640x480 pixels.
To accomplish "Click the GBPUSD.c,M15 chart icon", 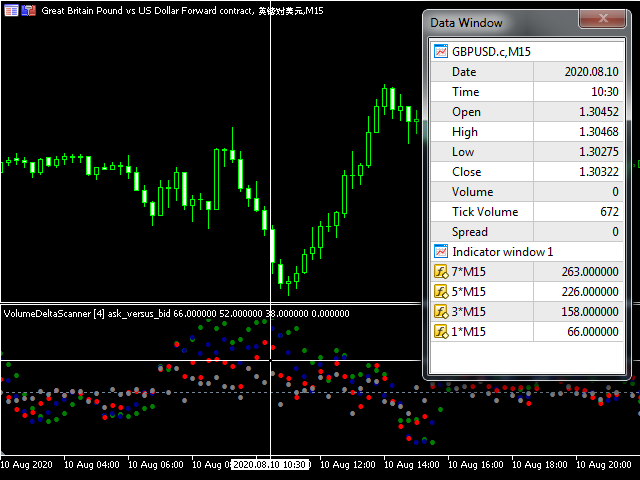I will coord(440,52).
